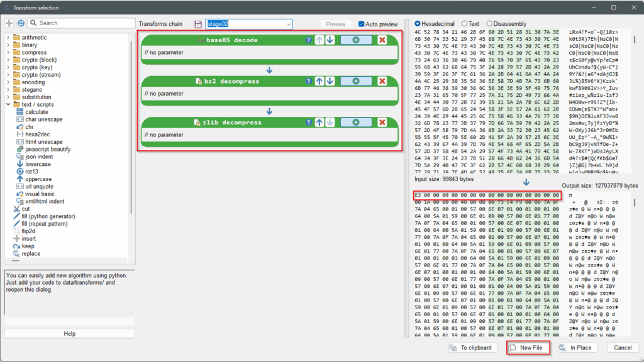Open the stage02 transforms chain dropdown

289,24
